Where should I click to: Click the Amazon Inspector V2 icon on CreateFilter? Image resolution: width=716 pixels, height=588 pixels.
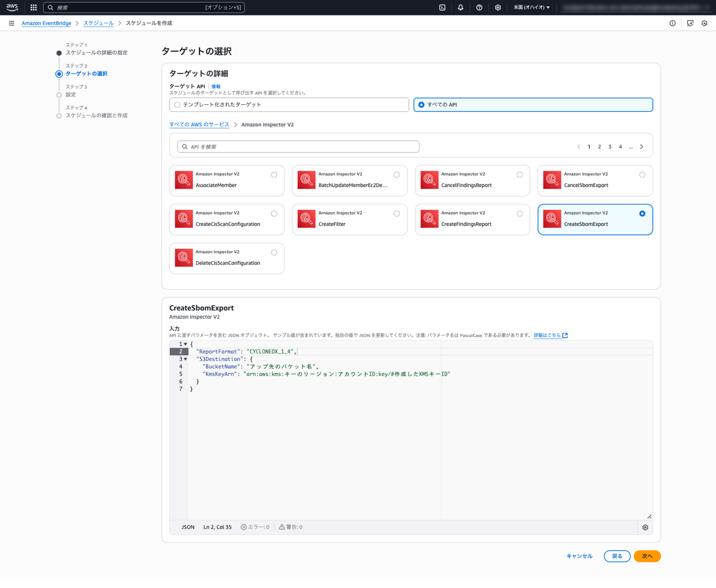(306, 219)
